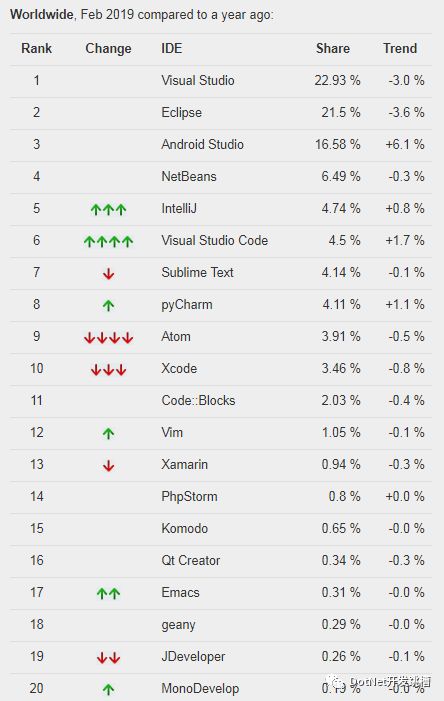Click the Share column header
This screenshot has width=444, height=701.
pos(333,48)
